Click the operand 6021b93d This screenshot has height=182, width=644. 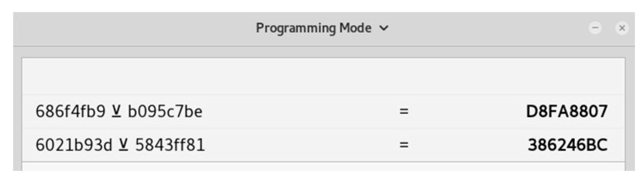(74, 145)
